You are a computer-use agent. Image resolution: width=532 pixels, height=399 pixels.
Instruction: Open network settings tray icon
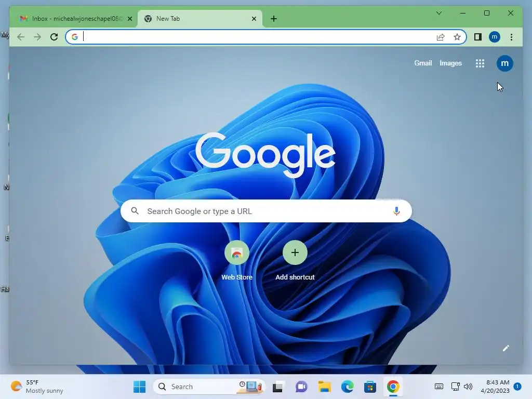tap(455, 387)
